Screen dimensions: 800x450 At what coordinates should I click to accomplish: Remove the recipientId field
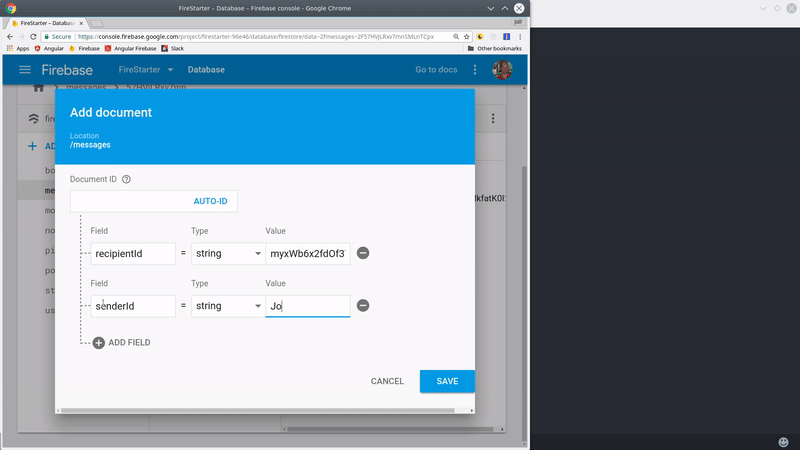363,253
